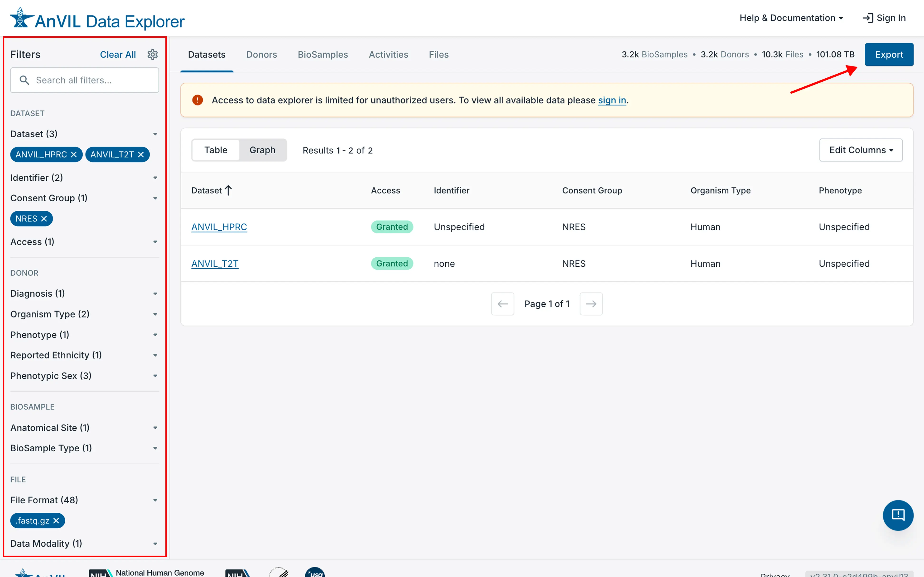Image resolution: width=924 pixels, height=577 pixels.
Task: Click the Sign In icon
Action: 869,18
